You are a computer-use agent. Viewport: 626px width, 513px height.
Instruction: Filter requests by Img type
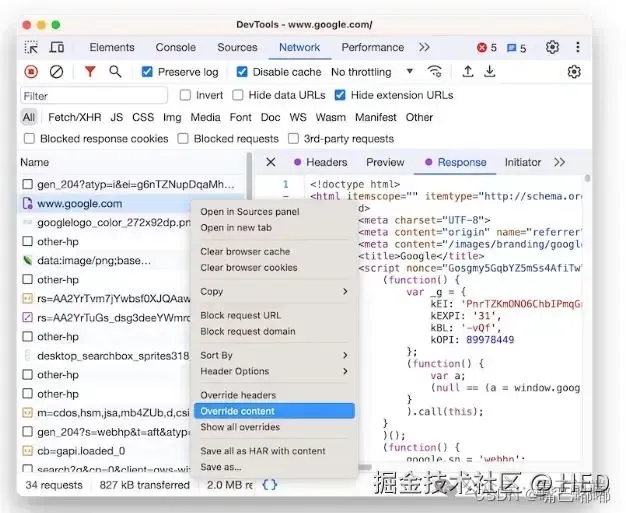172,117
